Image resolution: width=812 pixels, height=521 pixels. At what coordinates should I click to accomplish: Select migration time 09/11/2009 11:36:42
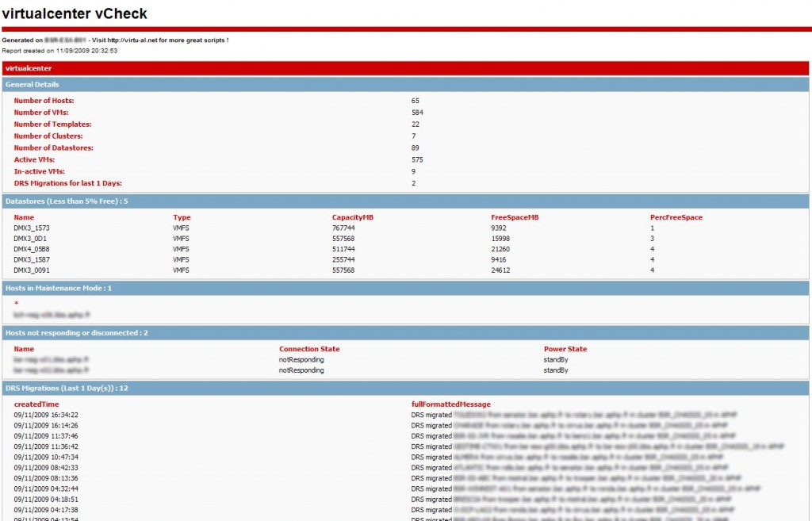click(x=46, y=446)
